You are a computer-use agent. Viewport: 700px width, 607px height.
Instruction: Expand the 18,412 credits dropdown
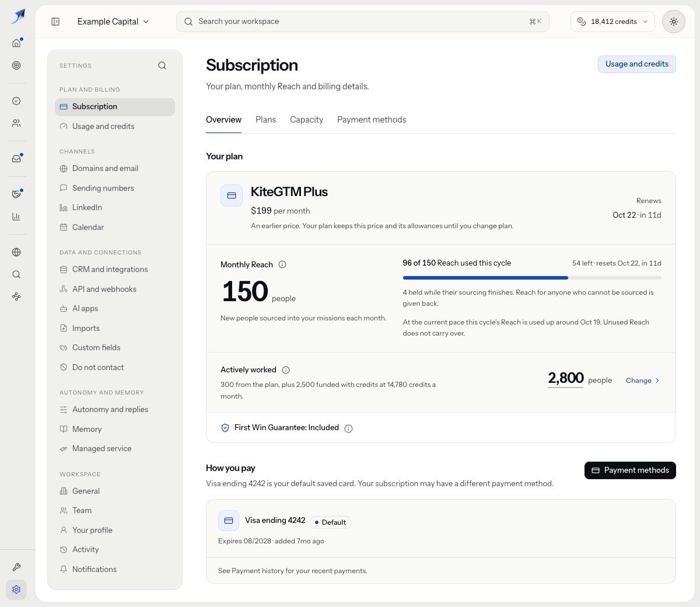pyautogui.click(x=613, y=22)
